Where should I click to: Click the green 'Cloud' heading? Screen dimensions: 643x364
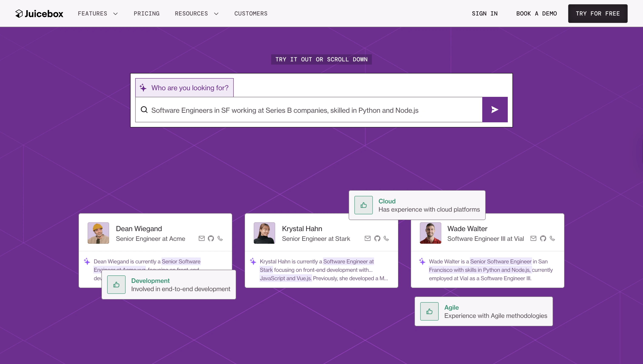pyautogui.click(x=387, y=201)
